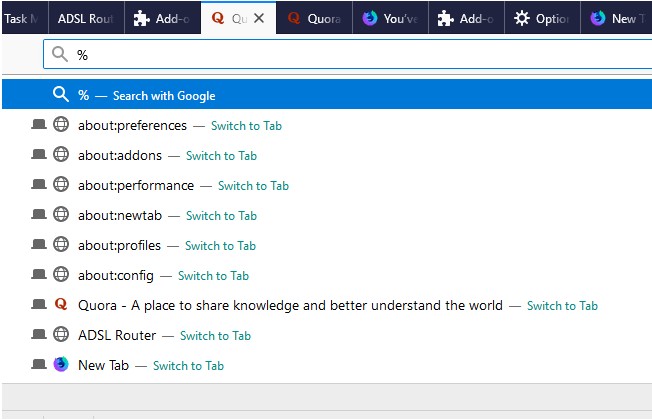Click the puzzle icon on the first Add-ons tab
The width and height of the screenshot is (652, 420).
pyautogui.click(x=142, y=18)
